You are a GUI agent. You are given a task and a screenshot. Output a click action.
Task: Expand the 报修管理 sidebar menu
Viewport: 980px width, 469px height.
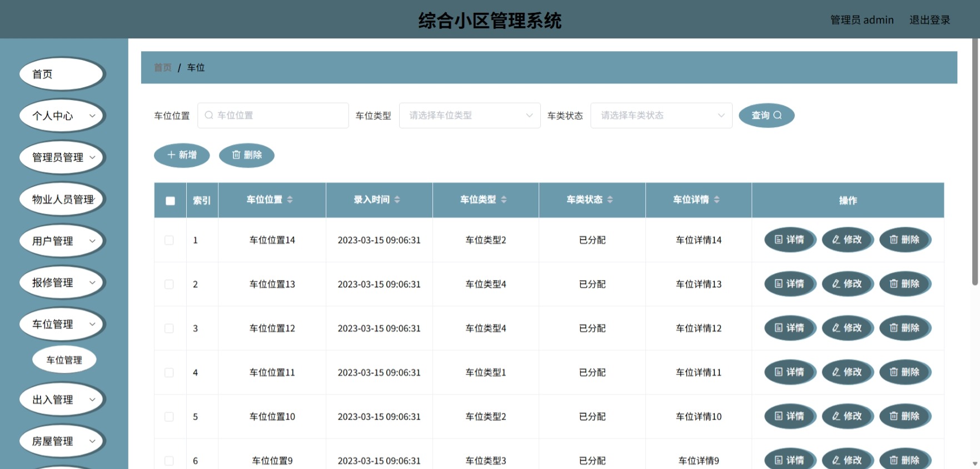point(62,282)
